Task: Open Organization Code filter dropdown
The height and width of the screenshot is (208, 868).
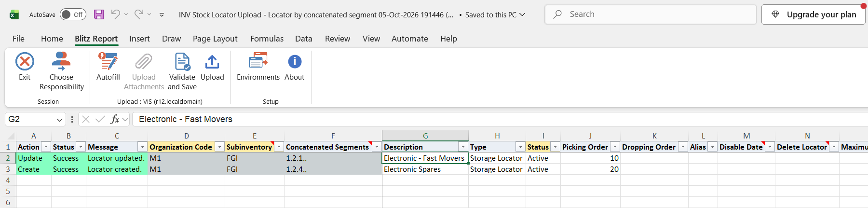Action: (x=219, y=147)
